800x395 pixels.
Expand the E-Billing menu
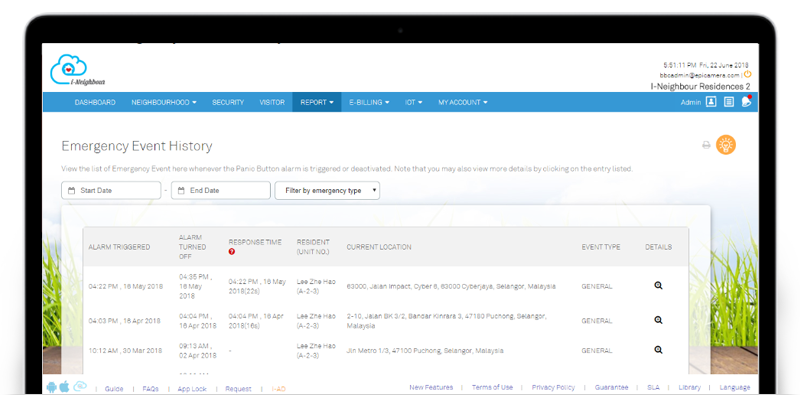[369, 102]
